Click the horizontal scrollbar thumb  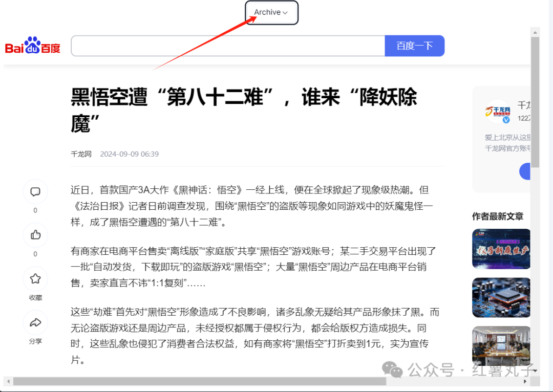pos(200,381)
